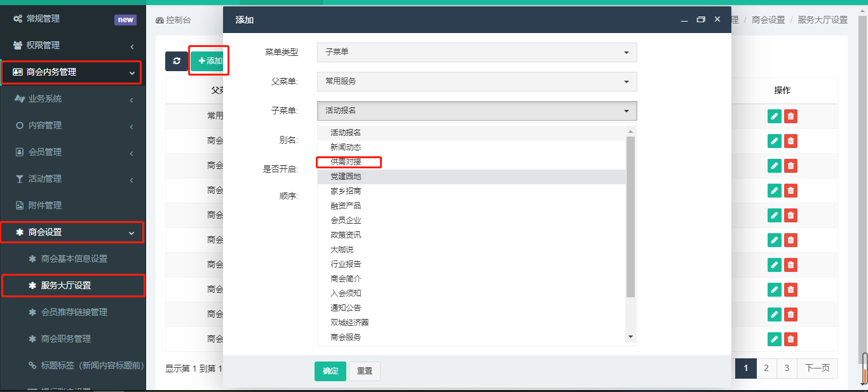Close the 添加 dialog with X icon

coord(717,20)
